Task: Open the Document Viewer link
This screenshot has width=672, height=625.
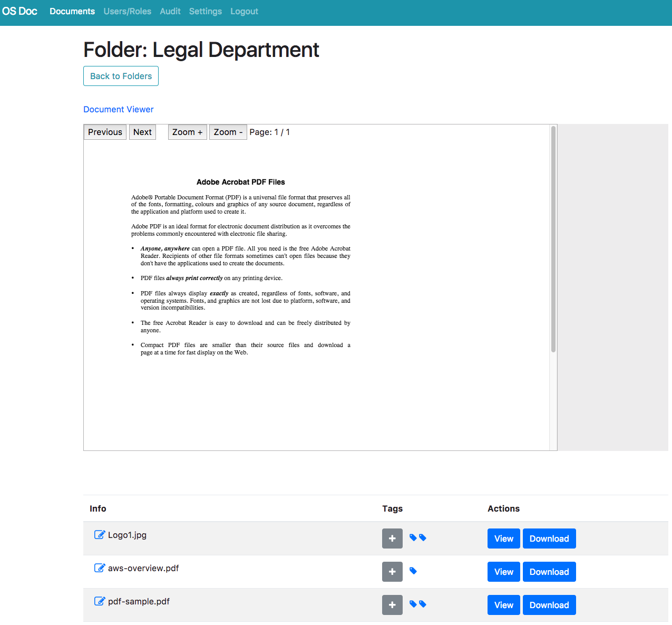Action: pyautogui.click(x=118, y=109)
